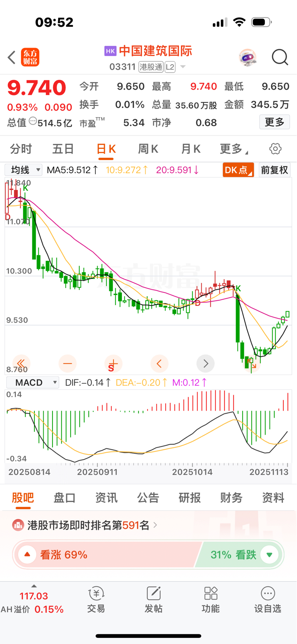Tap the red D marker mid-chart
Image resolution: width=297 pixels, height=644 pixels.
coord(197,303)
